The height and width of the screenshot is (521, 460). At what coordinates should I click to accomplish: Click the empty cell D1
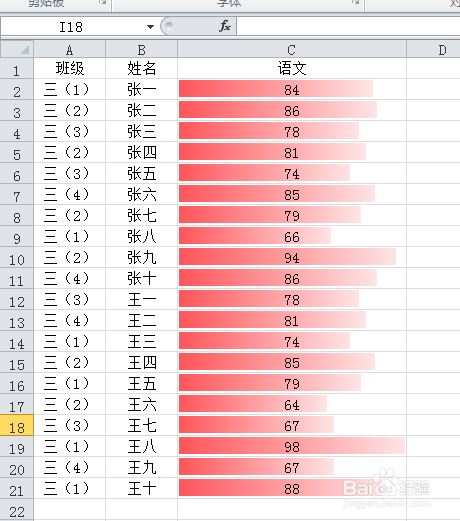[433, 69]
